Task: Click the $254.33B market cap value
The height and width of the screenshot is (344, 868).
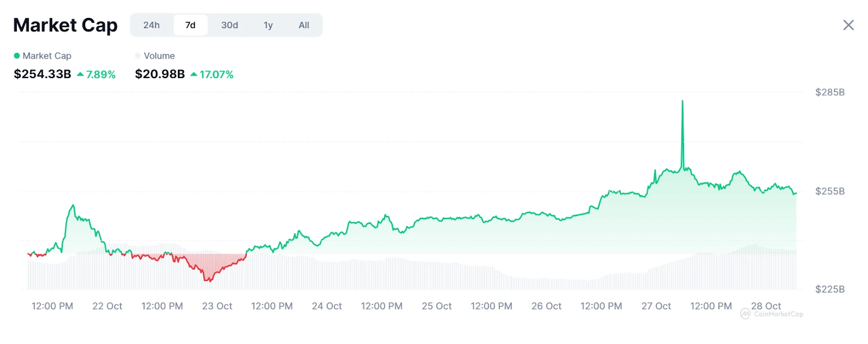Action: (x=42, y=74)
